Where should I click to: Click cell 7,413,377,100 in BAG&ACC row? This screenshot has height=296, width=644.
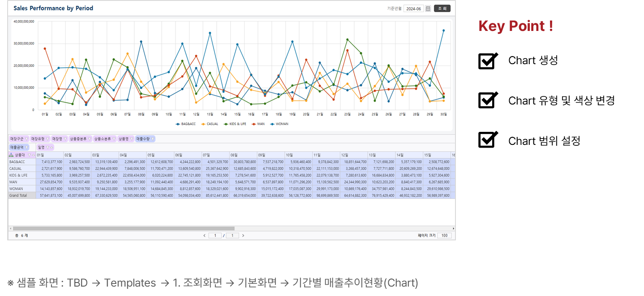tap(50, 161)
